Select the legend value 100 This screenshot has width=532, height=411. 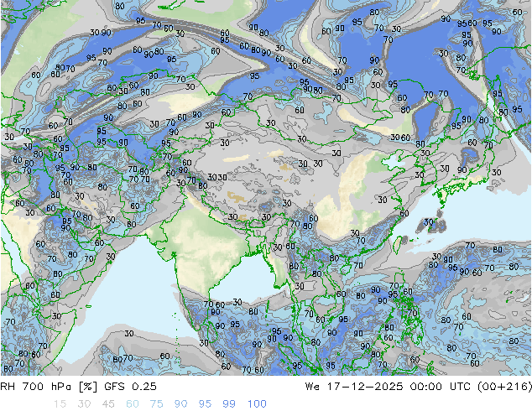pyautogui.click(x=257, y=404)
